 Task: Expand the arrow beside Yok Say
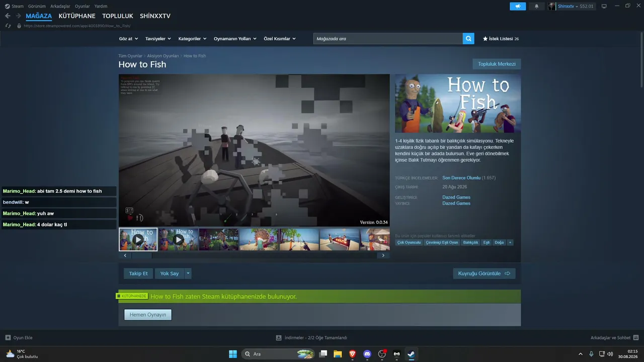tap(188, 274)
